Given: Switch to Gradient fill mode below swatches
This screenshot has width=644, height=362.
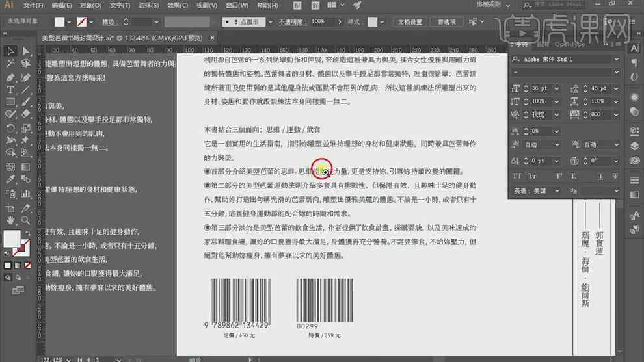Looking at the screenshot, I should click(x=18, y=265).
